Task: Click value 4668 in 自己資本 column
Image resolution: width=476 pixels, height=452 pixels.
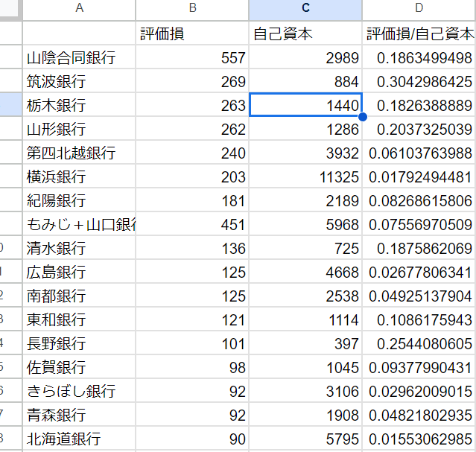Action: [x=305, y=272]
